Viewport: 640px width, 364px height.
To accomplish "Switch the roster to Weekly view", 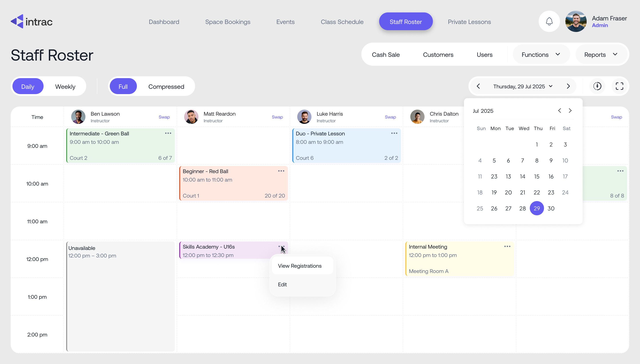I will tap(65, 86).
